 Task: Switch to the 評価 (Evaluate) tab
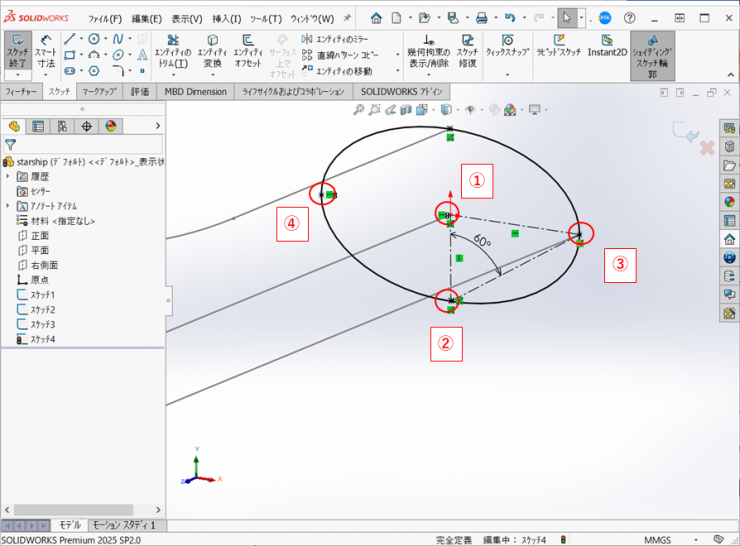[x=139, y=91]
